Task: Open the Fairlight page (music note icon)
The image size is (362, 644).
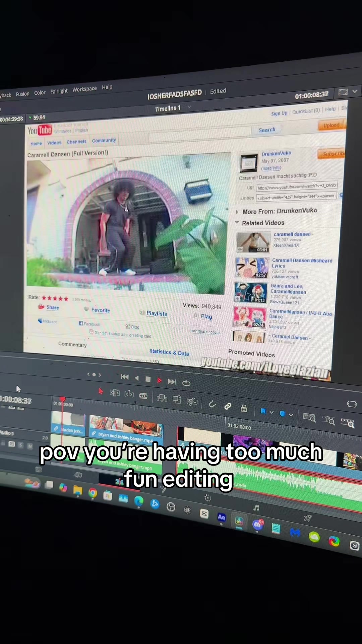Action: click(256, 508)
